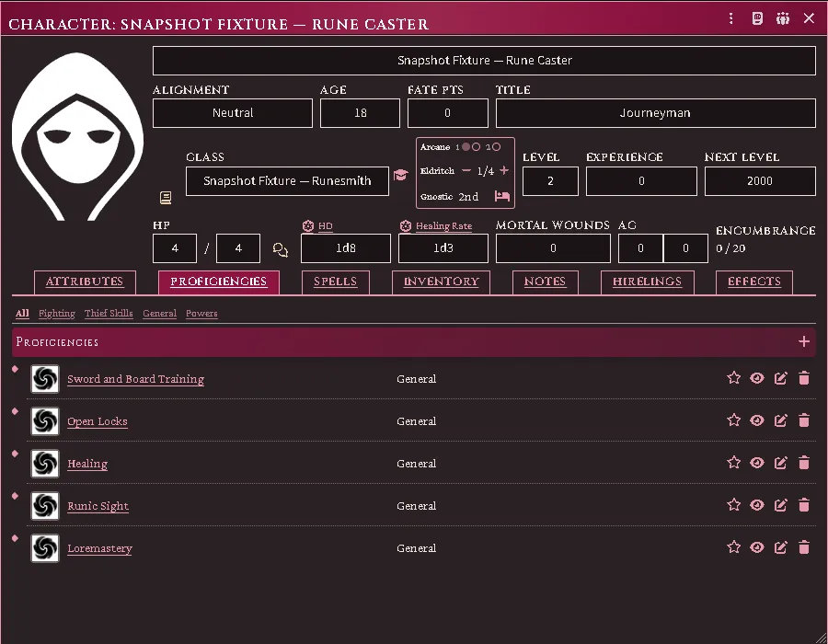Viewport: 828px width, 644px height.
Task: Delete the Open Locks proficiency
Action: (804, 420)
